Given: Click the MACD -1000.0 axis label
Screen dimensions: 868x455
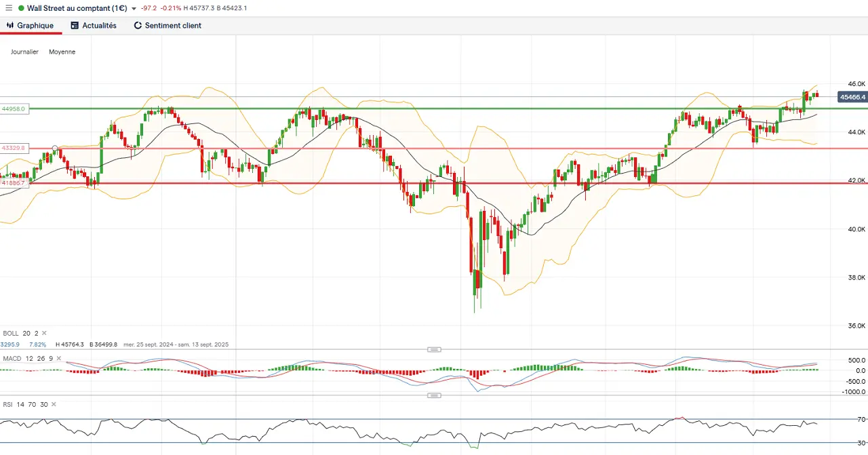Looking at the screenshot, I should (855, 392).
